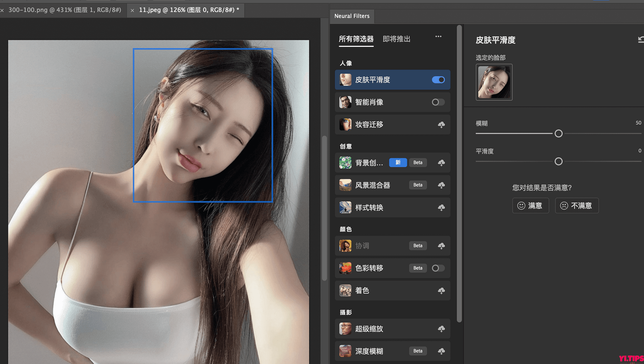Download the 深度模糊 Beta filter
Image resolution: width=644 pixels, height=364 pixels.
[x=441, y=351]
